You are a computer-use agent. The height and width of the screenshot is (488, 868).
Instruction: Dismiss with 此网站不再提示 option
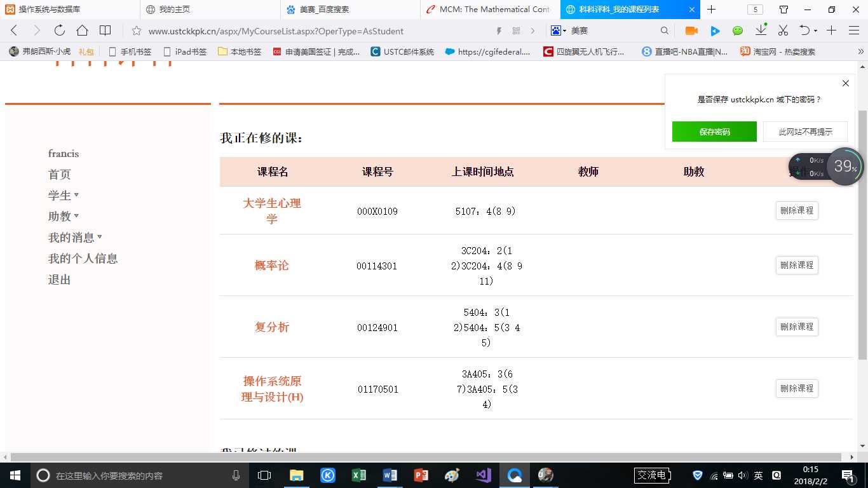coord(805,132)
